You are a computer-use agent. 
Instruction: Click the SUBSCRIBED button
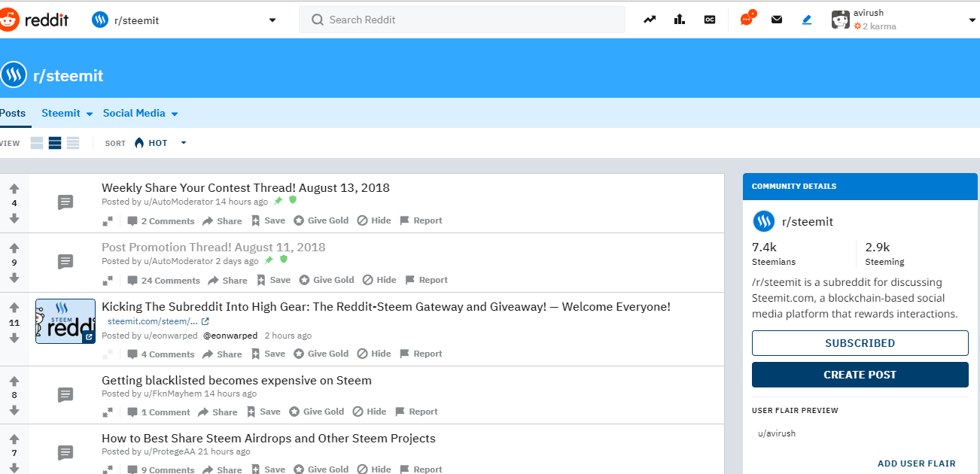(860, 343)
